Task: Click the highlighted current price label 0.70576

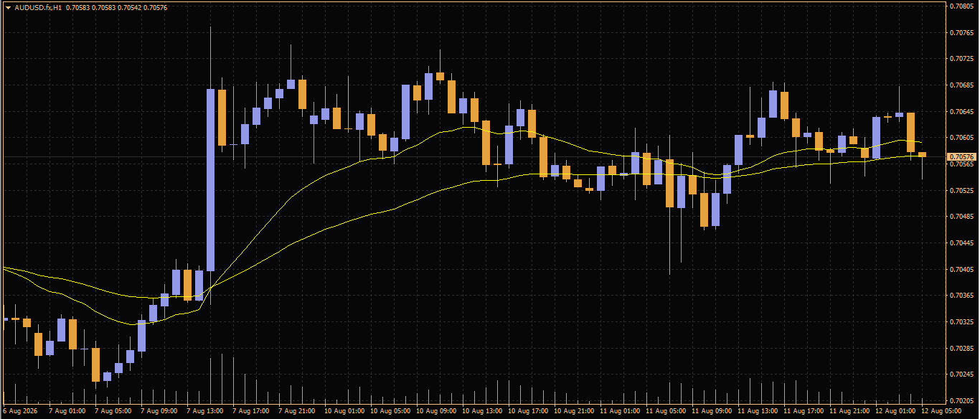Action: (961, 156)
